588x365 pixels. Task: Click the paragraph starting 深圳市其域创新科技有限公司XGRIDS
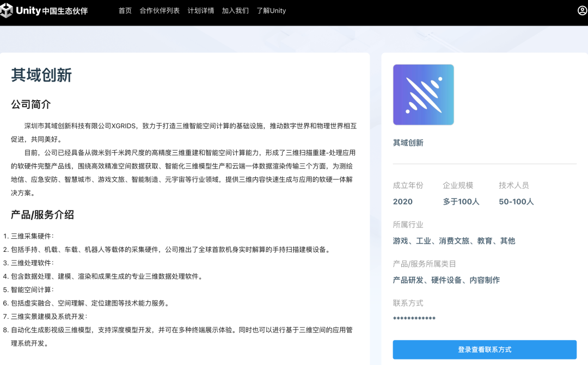[x=184, y=133]
